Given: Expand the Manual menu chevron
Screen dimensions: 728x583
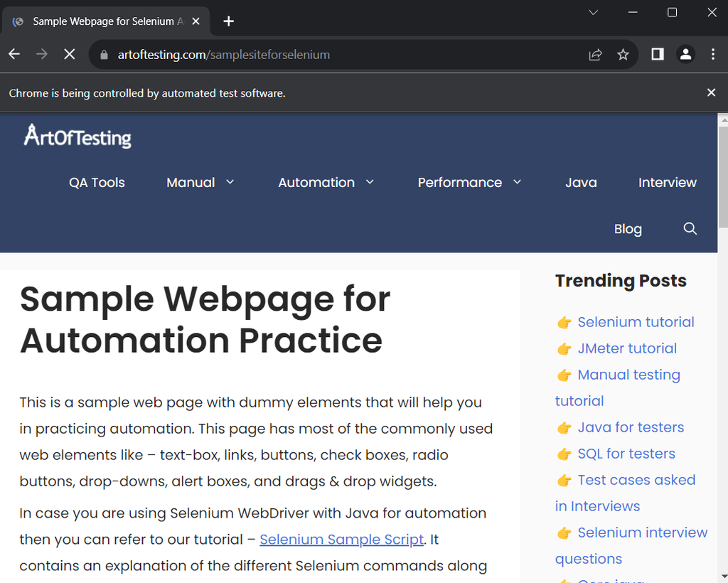Looking at the screenshot, I should 230,183.
